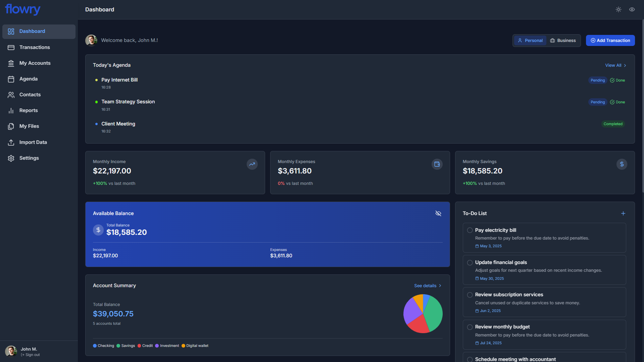The width and height of the screenshot is (644, 362).
Task: Toggle light/dark theme sun icon
Action: 618,9
